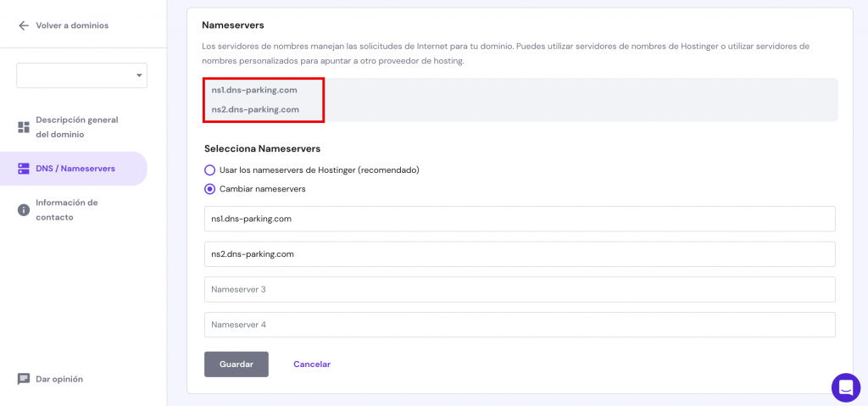Open the empty domain combo box

coord(76,75)
